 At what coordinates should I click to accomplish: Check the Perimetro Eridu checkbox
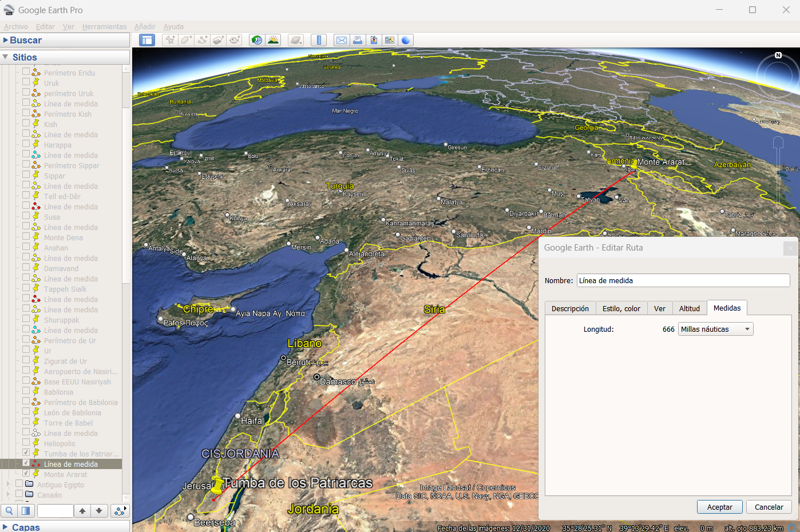coord(26,72)
